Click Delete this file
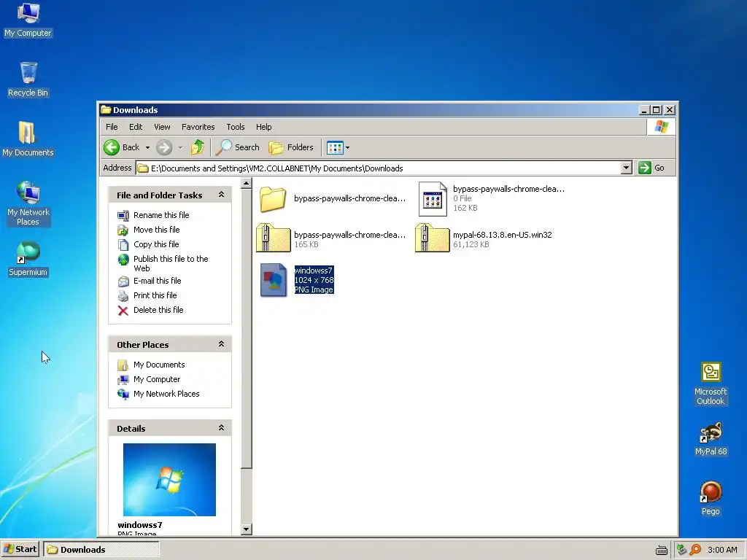Viewport: 747px width, 560px height. pyautogui.click(x=158, y=310)
